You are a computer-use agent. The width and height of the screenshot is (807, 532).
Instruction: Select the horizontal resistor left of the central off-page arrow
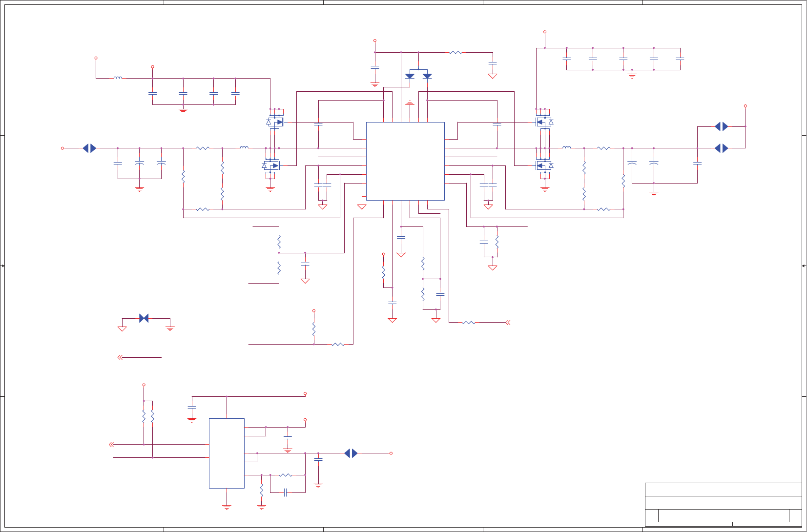[469, 322]
